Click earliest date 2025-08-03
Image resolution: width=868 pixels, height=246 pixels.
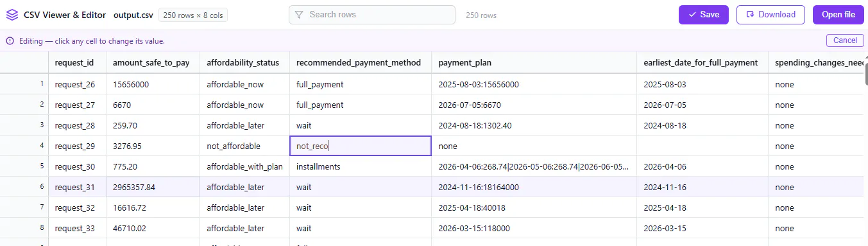(702, 84)
